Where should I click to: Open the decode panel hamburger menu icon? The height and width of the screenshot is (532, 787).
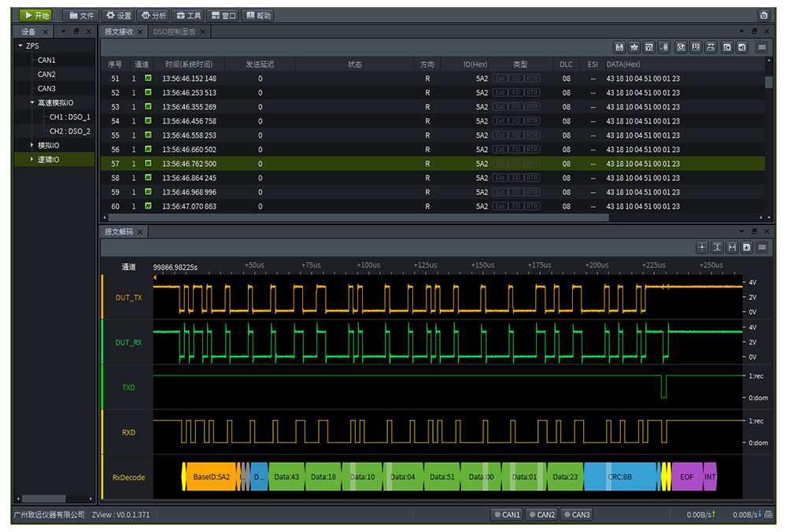point(763,247)
